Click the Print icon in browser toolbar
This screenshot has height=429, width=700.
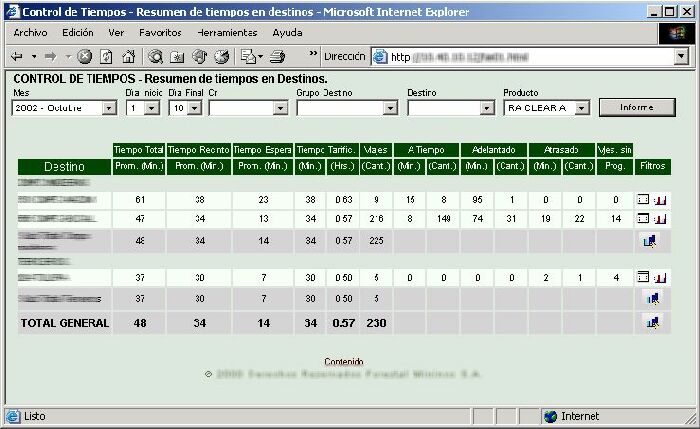(x=279, y=57)
